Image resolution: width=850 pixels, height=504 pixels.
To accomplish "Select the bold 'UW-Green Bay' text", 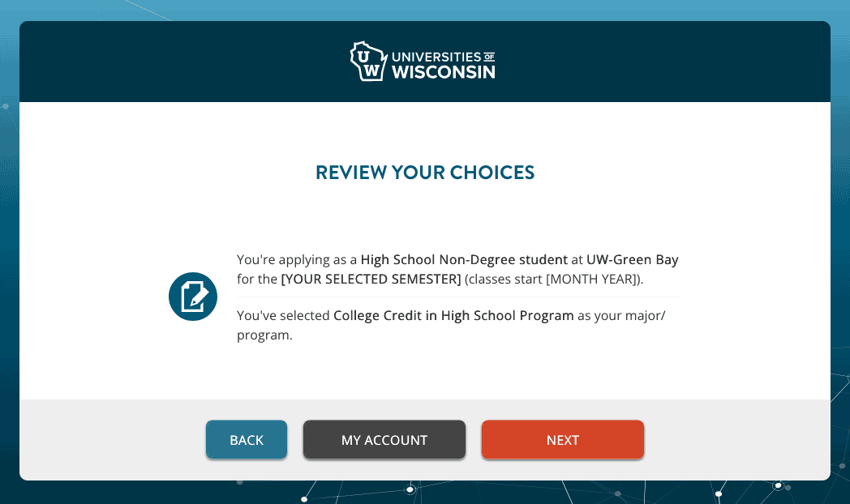I will tap(633, 259).
